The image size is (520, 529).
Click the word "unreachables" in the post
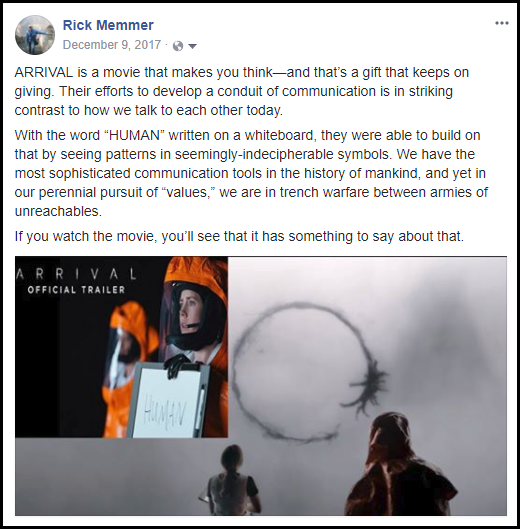coord(58,212)
